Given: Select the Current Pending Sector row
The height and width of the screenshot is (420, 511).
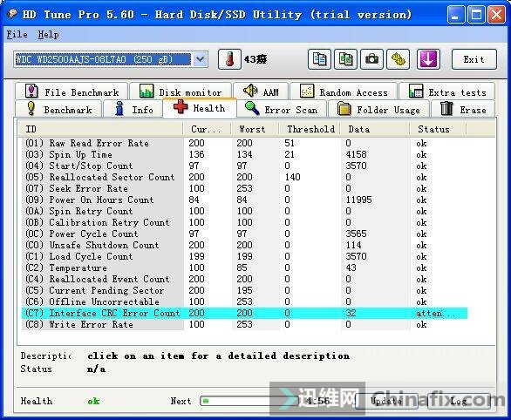Looking at the screenshot, I should [x=244, y=290].
